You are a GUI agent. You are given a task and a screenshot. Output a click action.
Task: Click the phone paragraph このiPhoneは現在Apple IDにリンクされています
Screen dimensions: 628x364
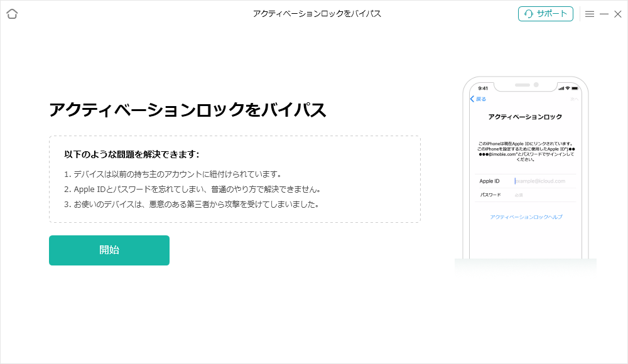(x=526, y=151)
